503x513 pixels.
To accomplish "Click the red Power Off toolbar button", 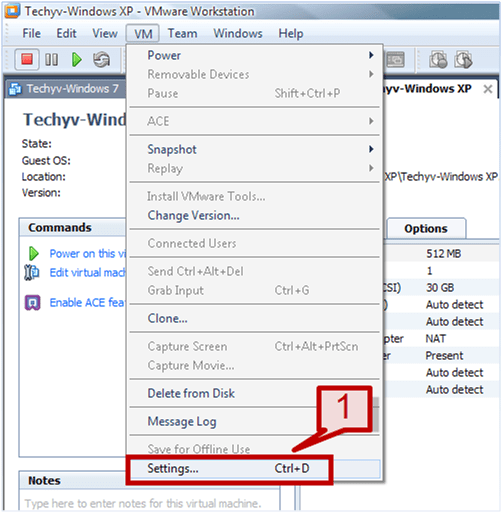I will tap(27, 60).
